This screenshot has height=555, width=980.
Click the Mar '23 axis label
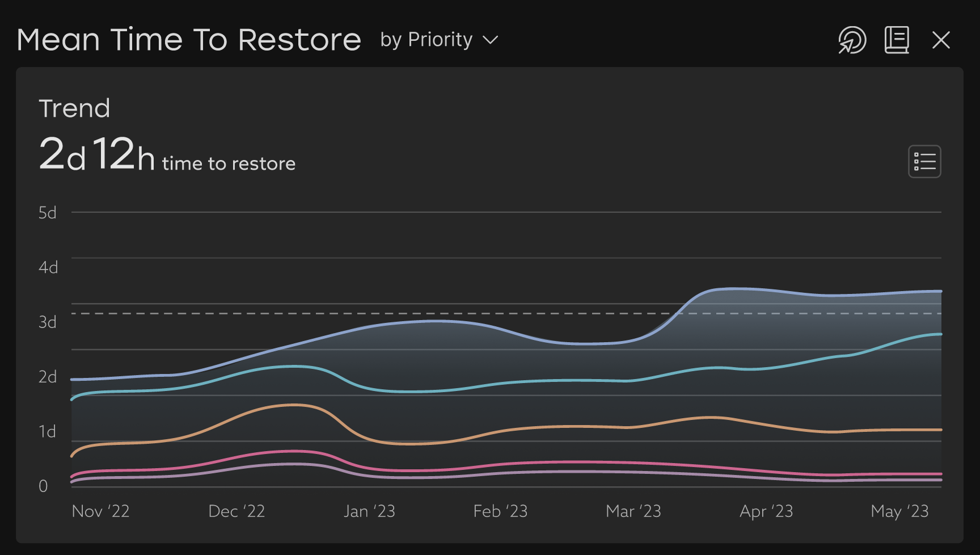tap(633, 511)
